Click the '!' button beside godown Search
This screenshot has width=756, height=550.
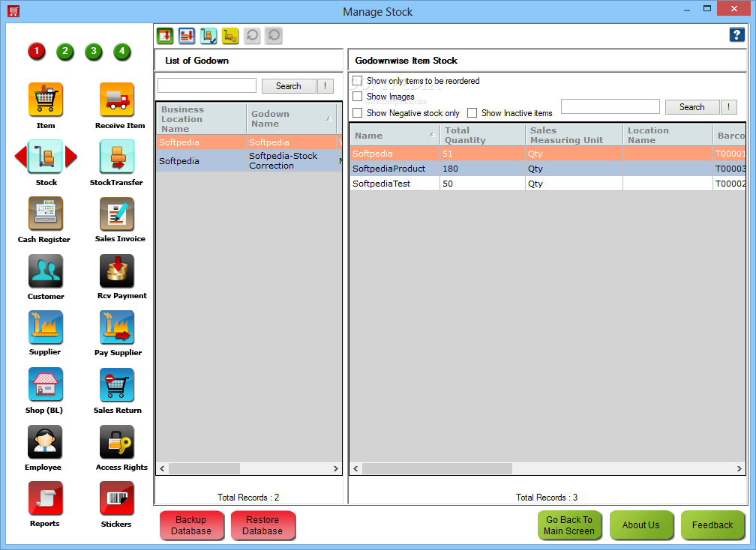click(325, 85)
